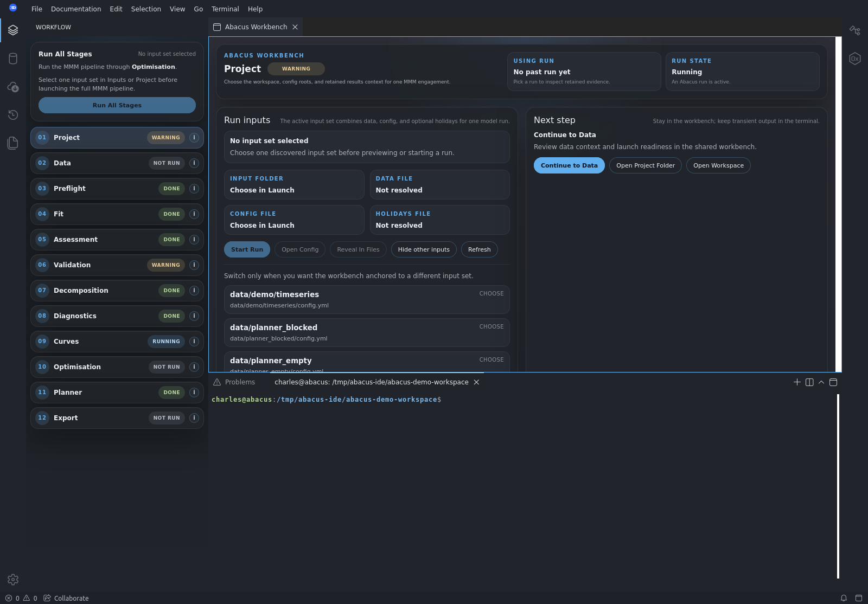
Task: Click the Config File card
Action: point(294,220)
